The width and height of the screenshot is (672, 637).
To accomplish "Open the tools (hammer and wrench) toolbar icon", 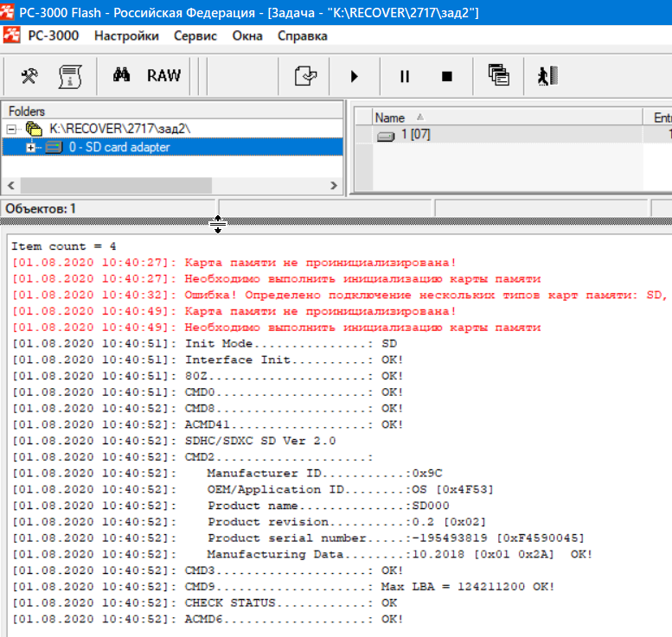I will tap(29, 76).
